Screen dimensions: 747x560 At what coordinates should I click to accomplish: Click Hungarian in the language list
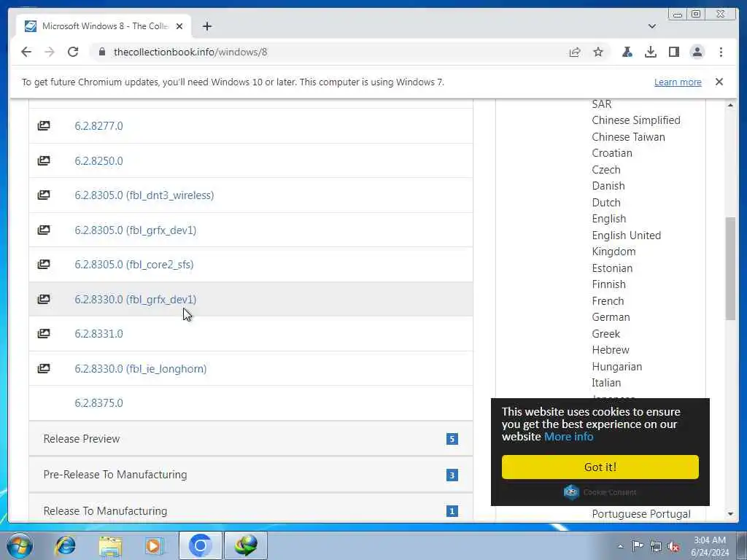point(617,367)
